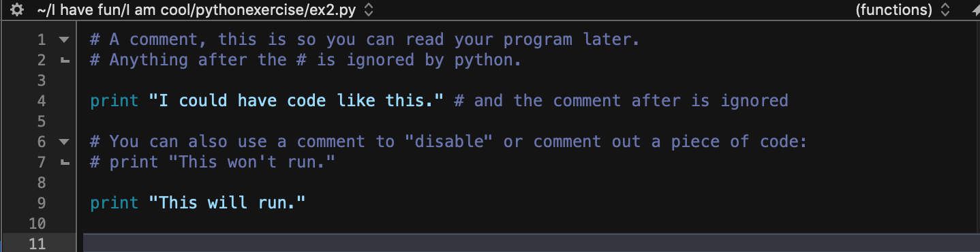The width and height of the screenshot is (980, 252).
Task: Select line number 4 in the gutter
Action: (x=42, y=101)
